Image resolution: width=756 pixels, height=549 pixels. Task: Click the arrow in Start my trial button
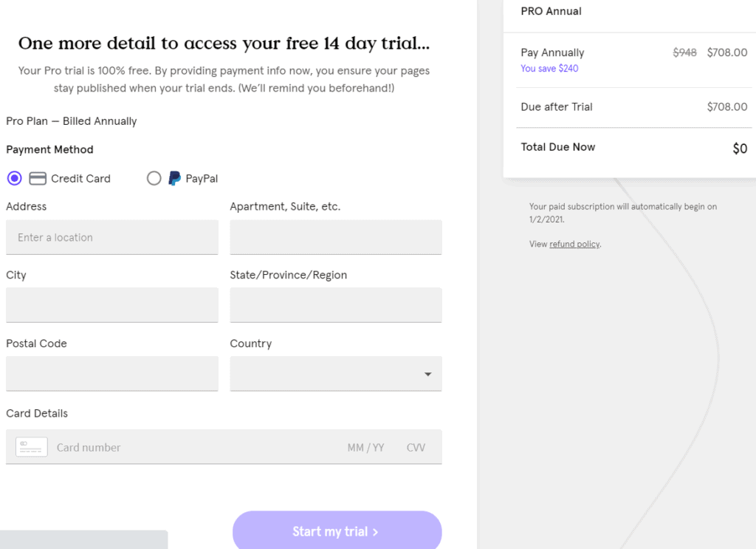tap(375, 532)
